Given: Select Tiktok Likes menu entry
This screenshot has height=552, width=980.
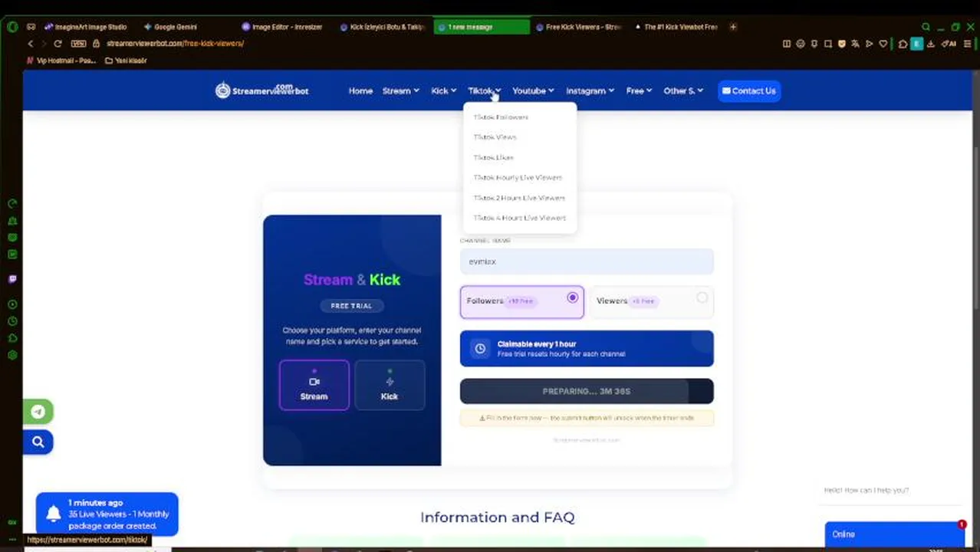Looking at the screenshot, I should 493,157.
